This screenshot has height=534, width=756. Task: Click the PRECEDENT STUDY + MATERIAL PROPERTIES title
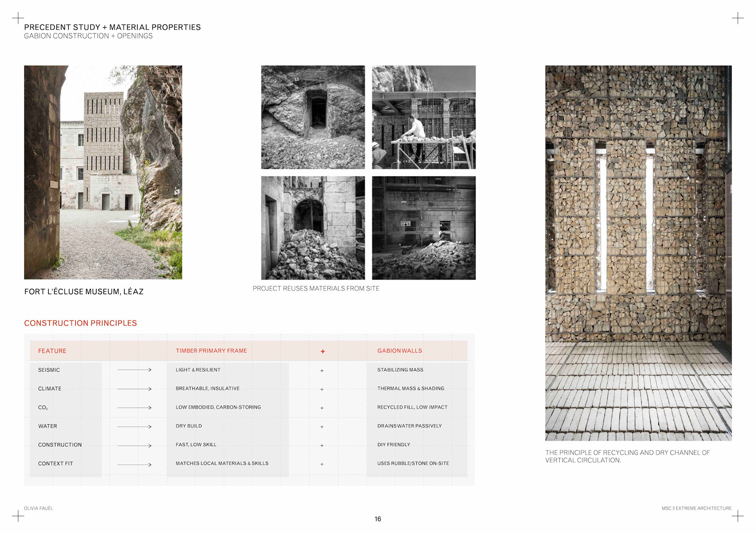(x=112, y=27)
